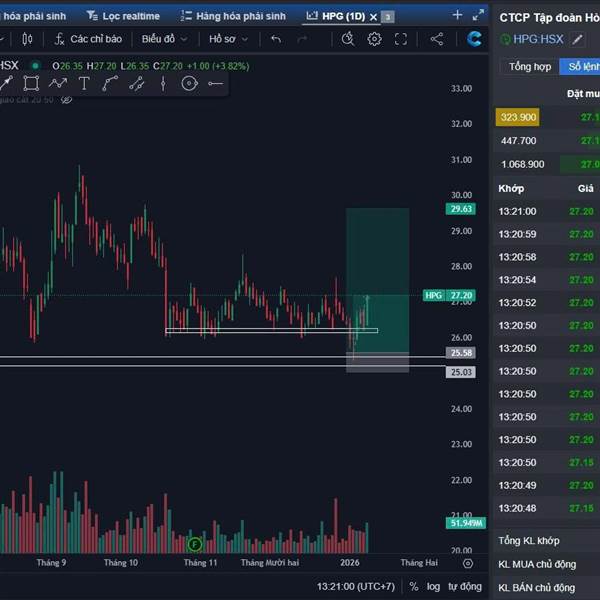Expand the "Hồ sơ" dropdown

pos(227,39)
